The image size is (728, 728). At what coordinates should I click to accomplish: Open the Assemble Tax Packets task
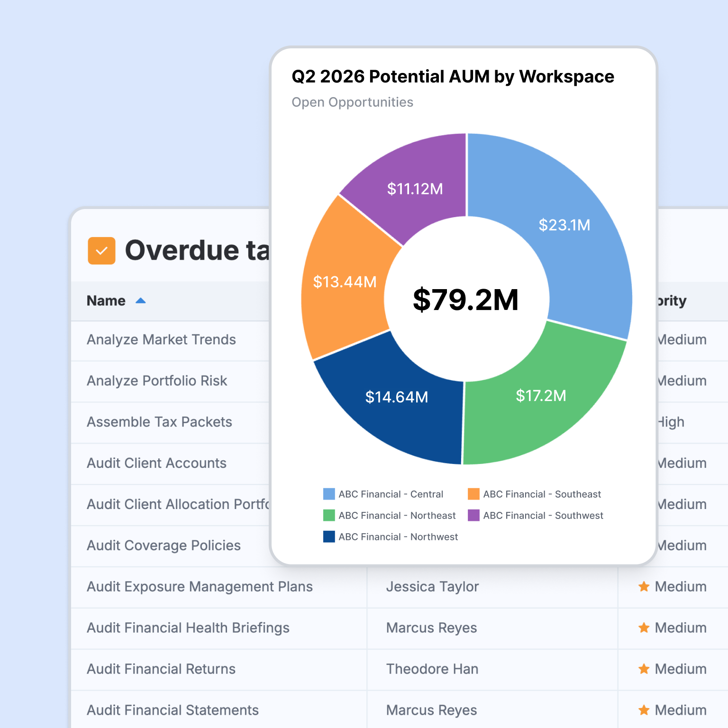point(159,422)
